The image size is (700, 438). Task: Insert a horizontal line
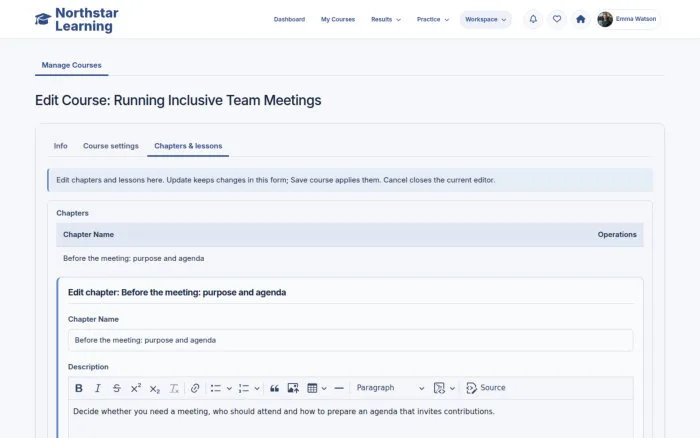pos(339,388)
